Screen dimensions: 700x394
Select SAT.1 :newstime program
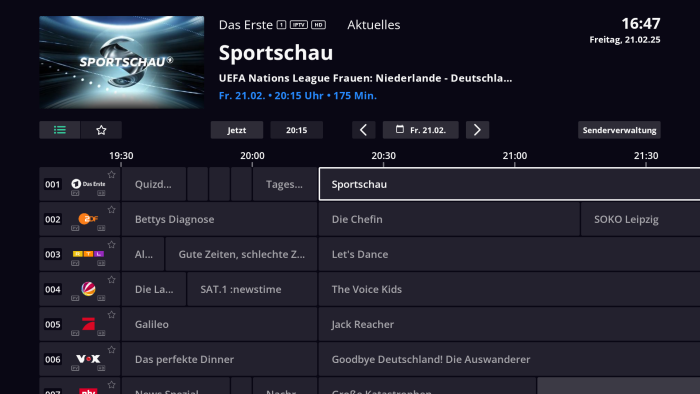pos(252,289)
